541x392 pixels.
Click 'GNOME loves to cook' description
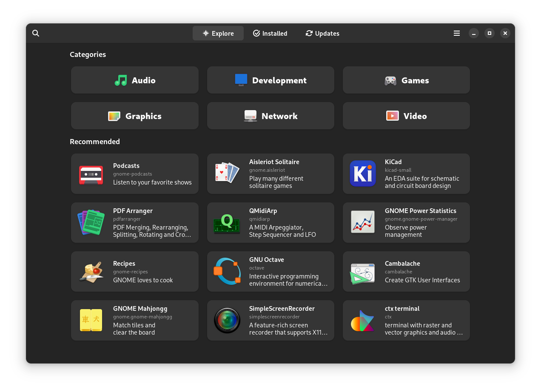143,280
